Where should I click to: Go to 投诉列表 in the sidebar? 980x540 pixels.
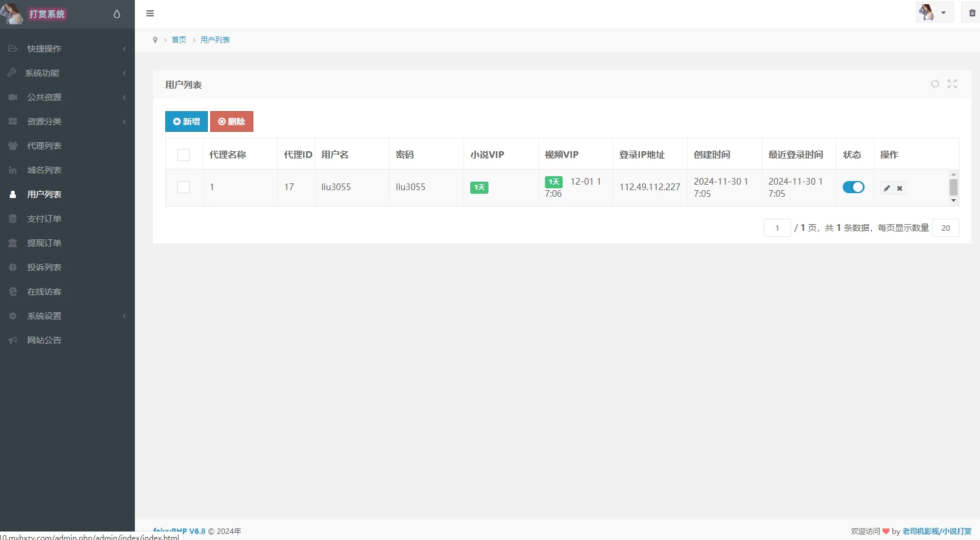pos(44,267)
